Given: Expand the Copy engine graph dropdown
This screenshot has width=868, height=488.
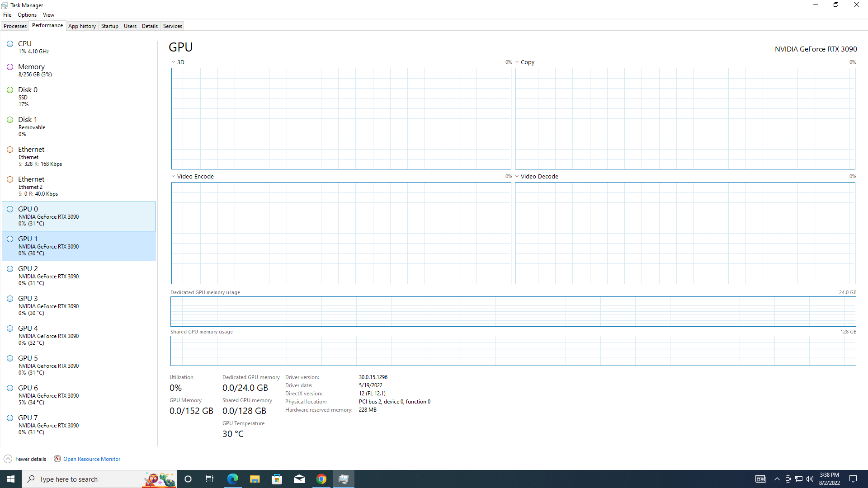Looking at the screenshot, I should 517,62.
